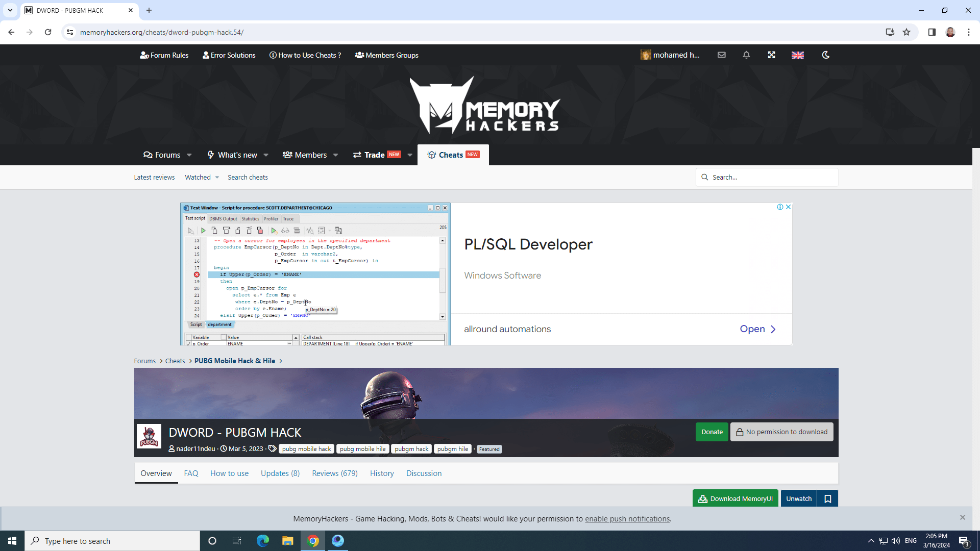Open Search cheats link
This screenshot has height=551, width=980.
pyautogui.click(x=248, y=178)
